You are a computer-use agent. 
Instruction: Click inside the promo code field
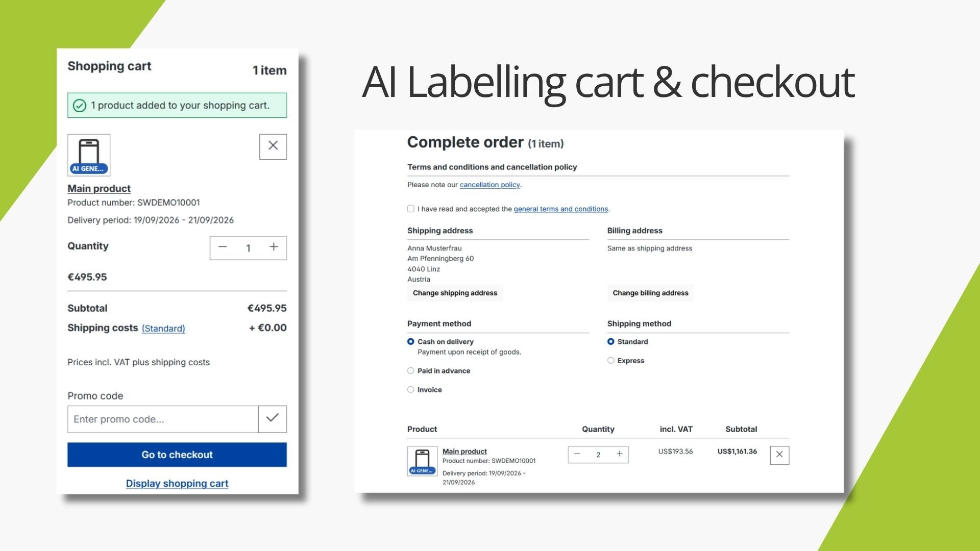click(x=163, y=419)
